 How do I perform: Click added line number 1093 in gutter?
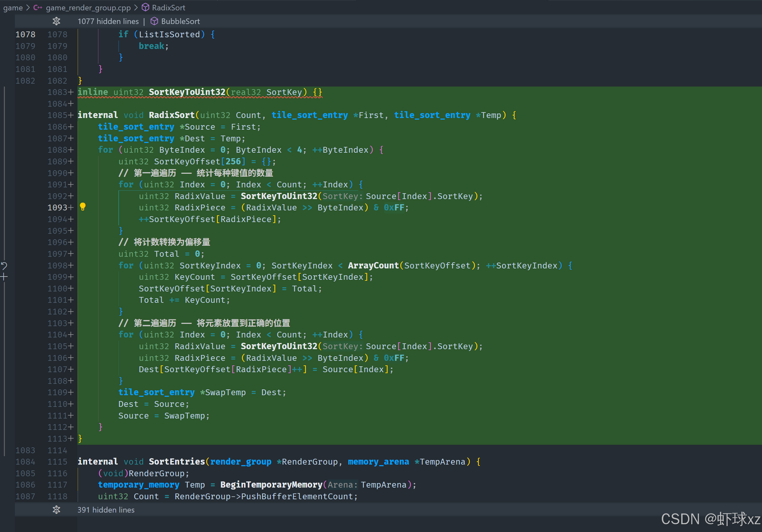pos(57,208)
